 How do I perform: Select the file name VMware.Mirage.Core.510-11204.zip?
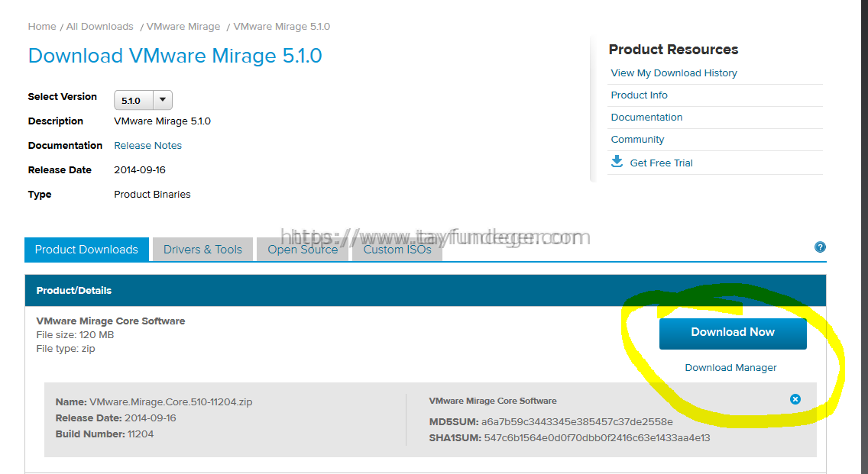click(171, 402)
